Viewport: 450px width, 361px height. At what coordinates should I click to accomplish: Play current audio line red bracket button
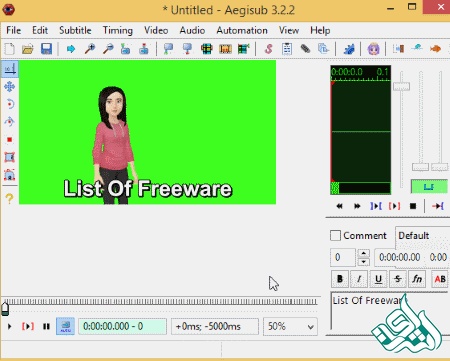tap(394, 206)
